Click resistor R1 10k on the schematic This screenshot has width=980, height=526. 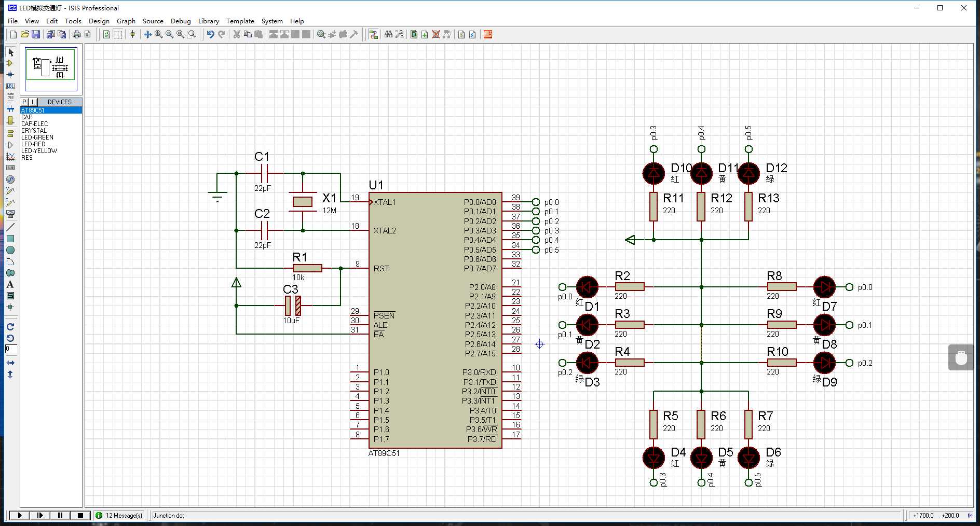coord(307,268)
